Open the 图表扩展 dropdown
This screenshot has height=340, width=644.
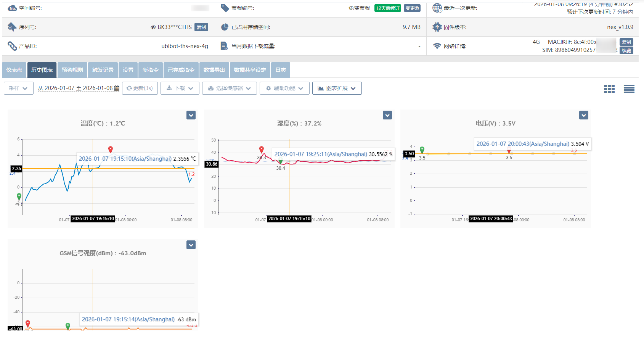(x=337, y=88)
